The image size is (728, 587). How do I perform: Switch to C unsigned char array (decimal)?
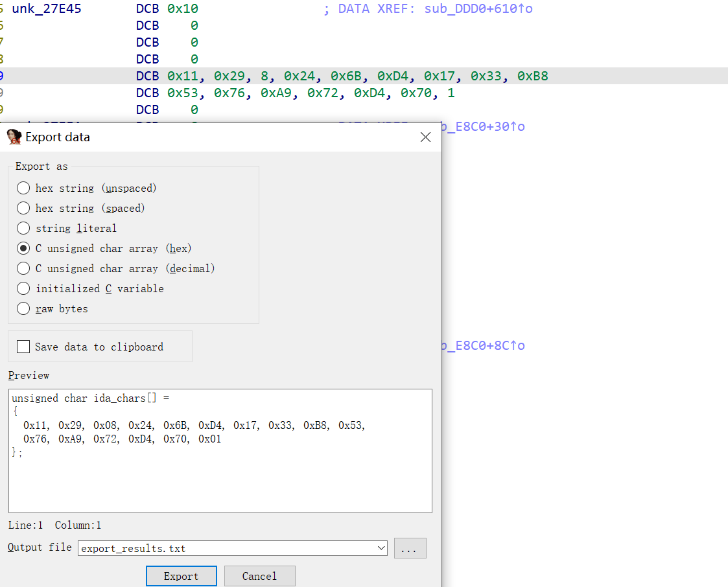click(x=24, y=269)
